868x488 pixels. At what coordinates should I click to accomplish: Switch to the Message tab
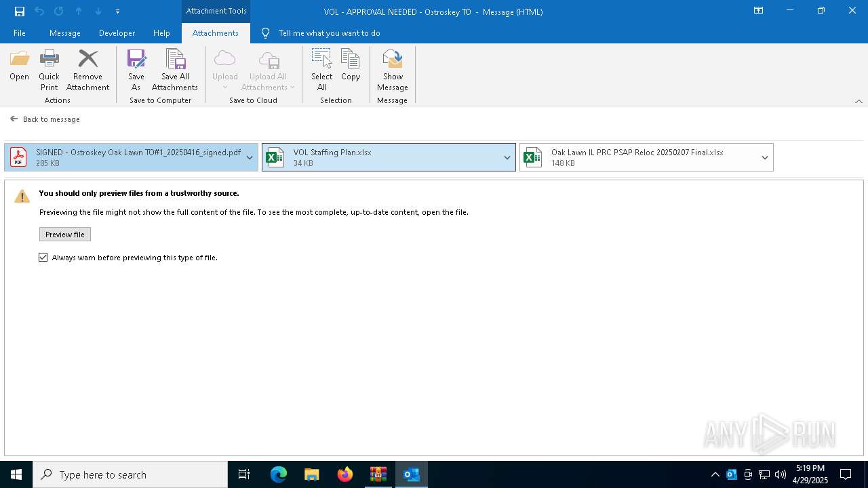click(x=65, y=33)
